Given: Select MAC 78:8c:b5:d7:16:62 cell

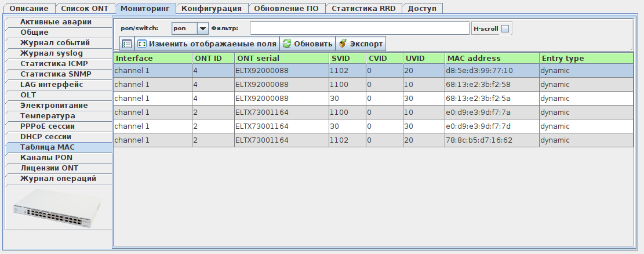Looking at the screenshot, I should tap(492, 140).
